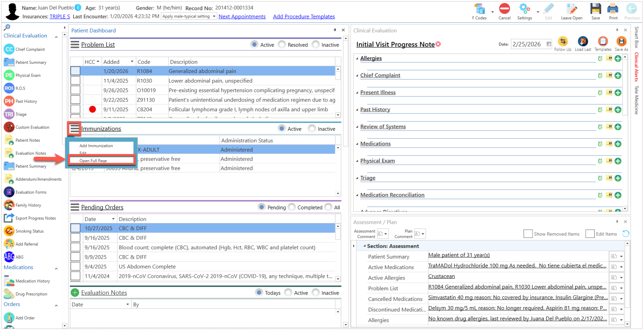Open the Next Appointments link
This screenshot has width=644, height=330.
pos(242,17)
